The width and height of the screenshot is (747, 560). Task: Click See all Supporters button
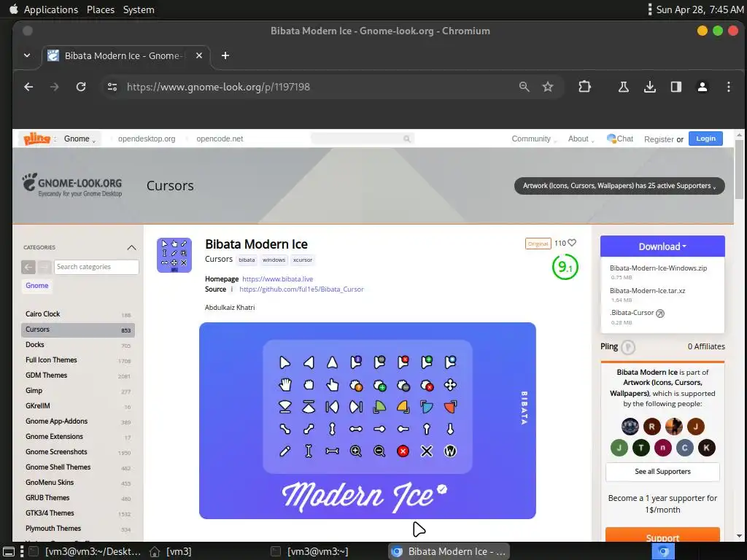click(662, 472)
